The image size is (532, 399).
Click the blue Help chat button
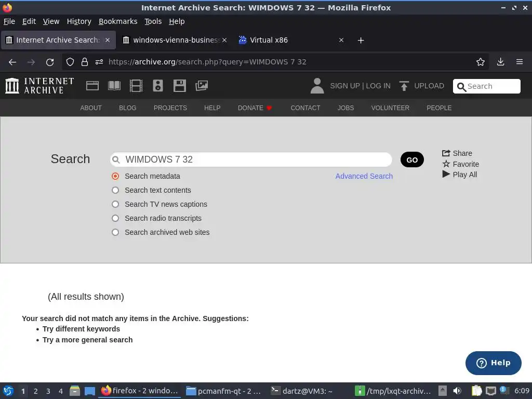coord(494,363)
